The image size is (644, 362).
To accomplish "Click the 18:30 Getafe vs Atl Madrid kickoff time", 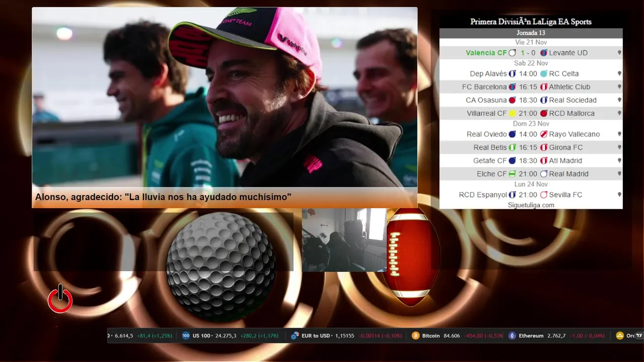I will click(x=528, y=161).
